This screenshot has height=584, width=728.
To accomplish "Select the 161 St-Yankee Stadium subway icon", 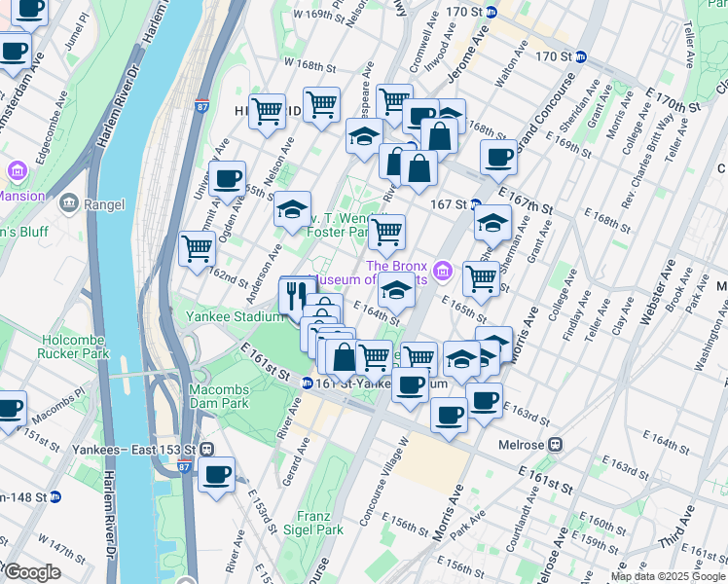I will click(x=307, y=383).
